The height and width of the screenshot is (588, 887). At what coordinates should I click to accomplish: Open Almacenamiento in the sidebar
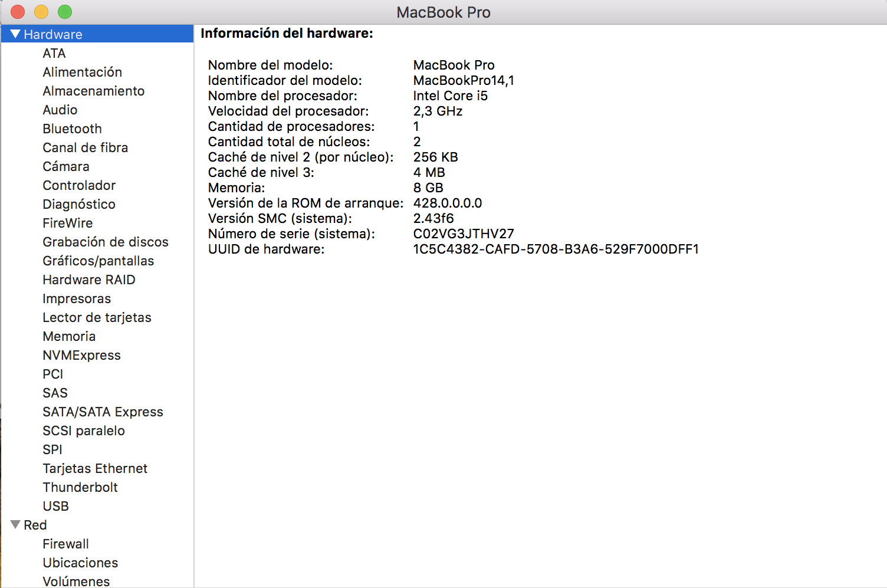pyautogui.click(x=94, y=91)
